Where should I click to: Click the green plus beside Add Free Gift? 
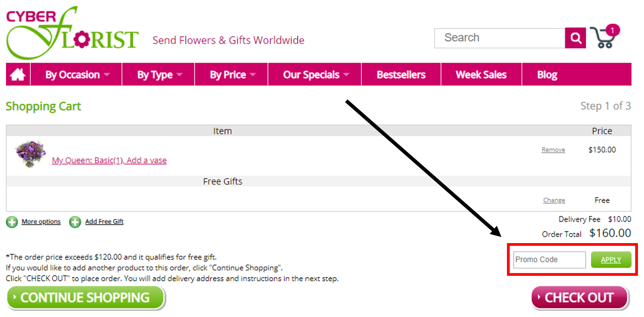point(75,222)
